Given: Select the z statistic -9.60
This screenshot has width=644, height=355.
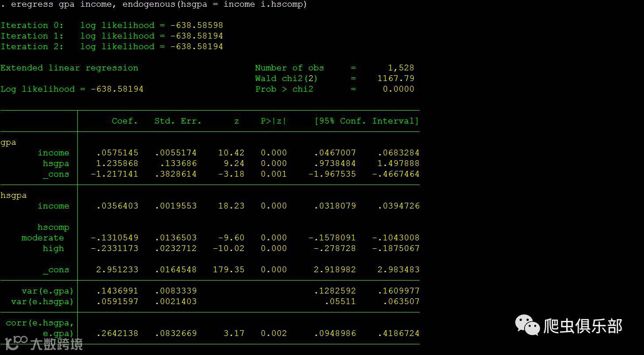Looking at the screenshot, I should coord(231,238).
